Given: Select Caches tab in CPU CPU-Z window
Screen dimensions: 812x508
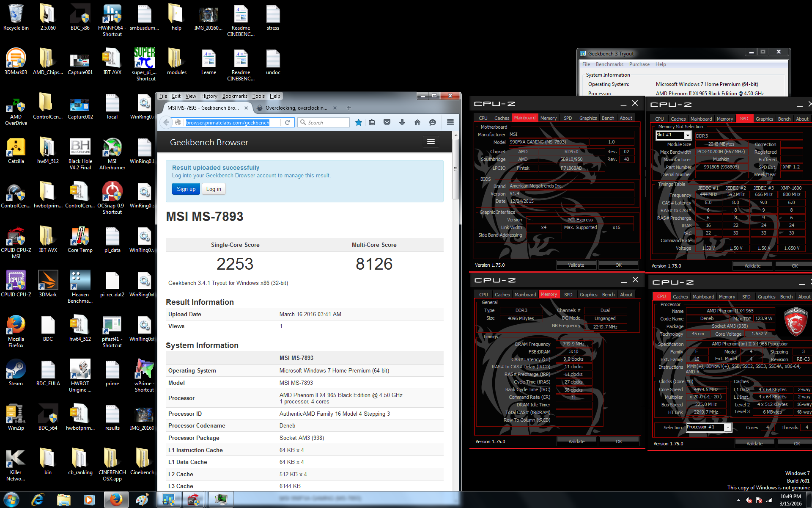Looking at the screenshot, I should (x=680, y=297).
